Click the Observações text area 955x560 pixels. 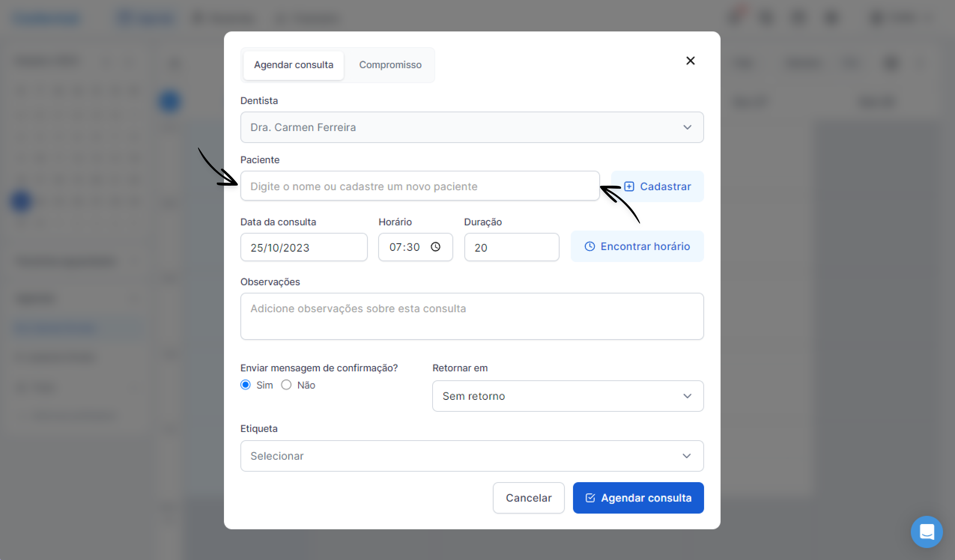(472, 316)
